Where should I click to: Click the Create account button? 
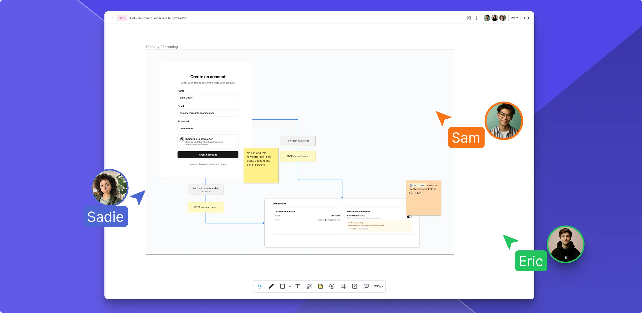[208, 155]
